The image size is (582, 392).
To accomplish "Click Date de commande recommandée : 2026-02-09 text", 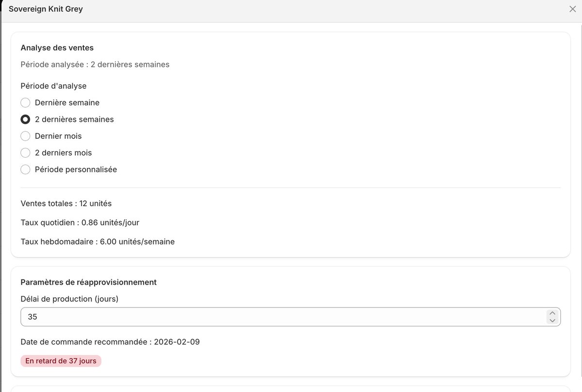I will pyautogui.click(x=110, y=342).
